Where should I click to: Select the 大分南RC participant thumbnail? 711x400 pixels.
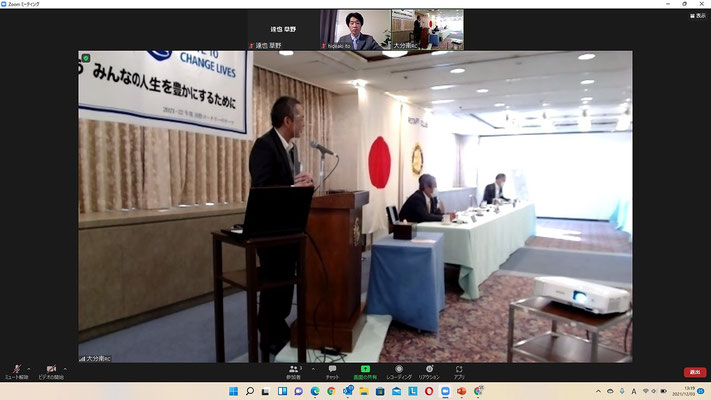point(428,29)
